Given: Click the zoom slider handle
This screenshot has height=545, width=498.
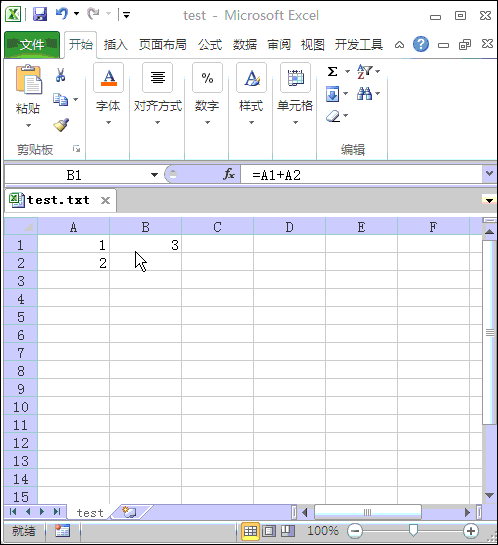Looking at the screenshot, I should pyautogui.click(x=413, y=530).
